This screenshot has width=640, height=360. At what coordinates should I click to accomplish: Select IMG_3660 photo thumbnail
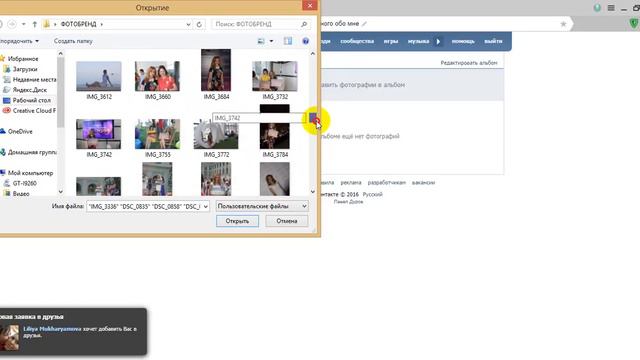pyautogui.click(x=158, y=76)
